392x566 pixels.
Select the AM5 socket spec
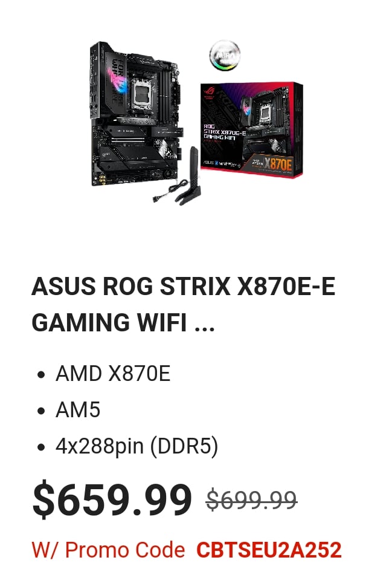pyautogui.click(x=77, y=410)
